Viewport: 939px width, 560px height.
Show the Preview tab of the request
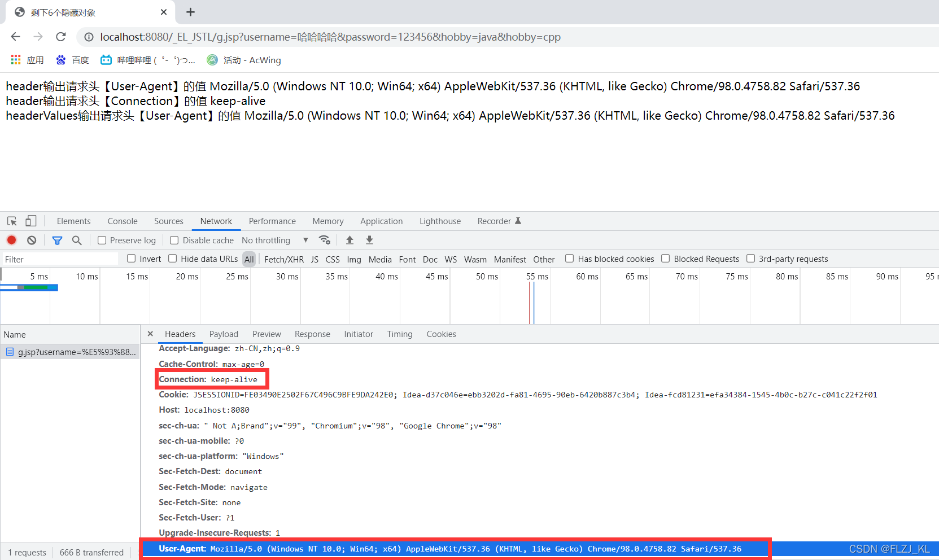(x=267, y=334)
